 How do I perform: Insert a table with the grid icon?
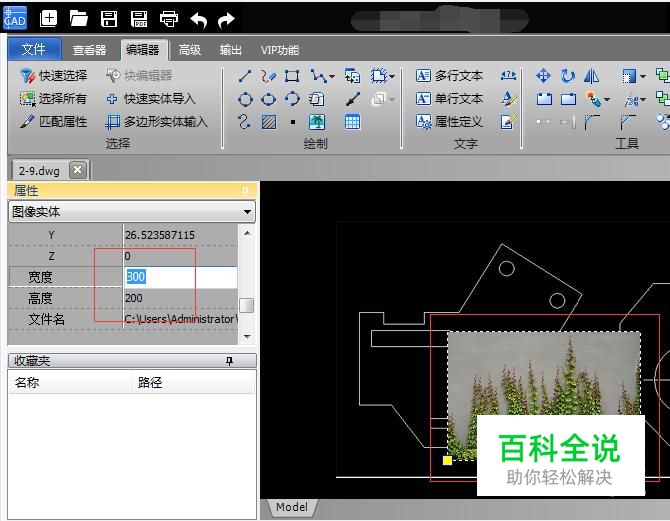coord(353,122)
